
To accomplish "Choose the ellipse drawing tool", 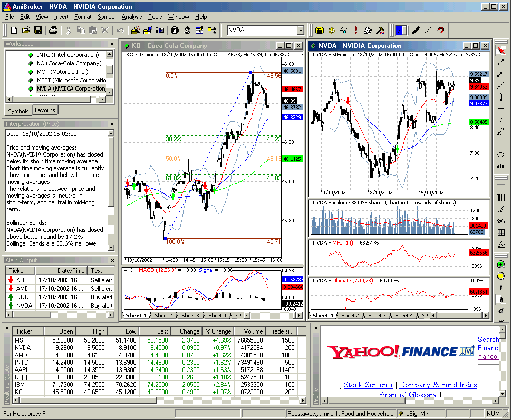I will pos(501,155).
